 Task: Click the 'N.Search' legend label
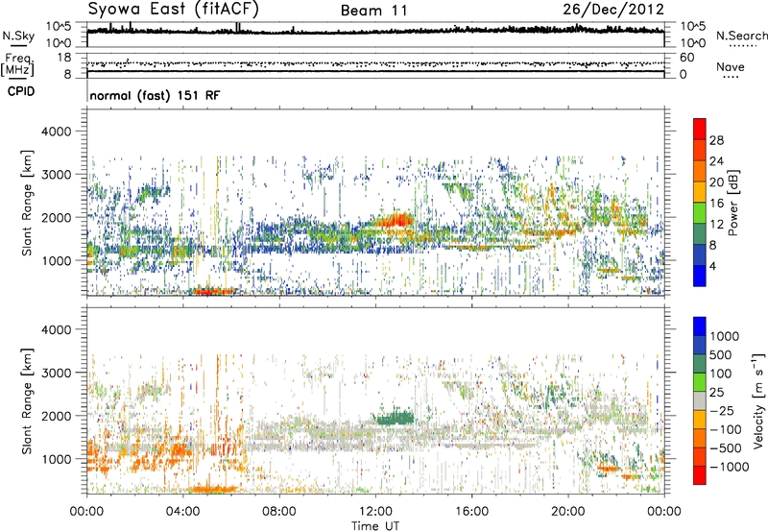point(741,36)
